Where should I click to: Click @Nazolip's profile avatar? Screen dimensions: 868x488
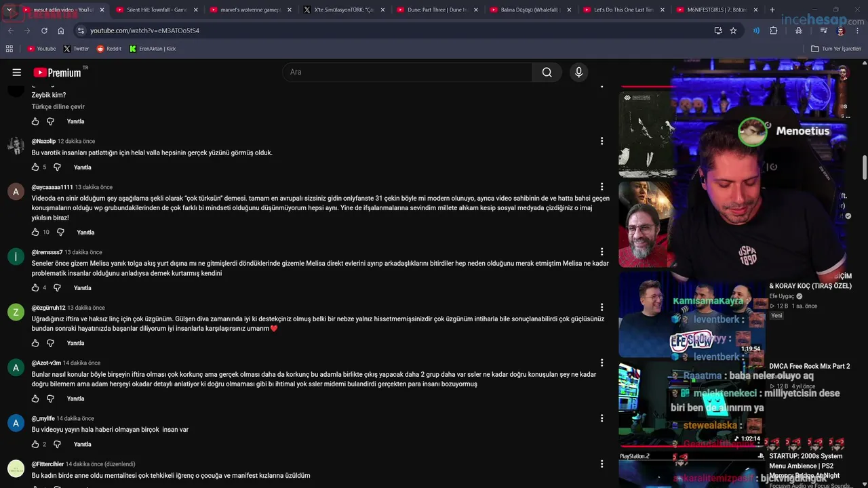click(16, 146)
